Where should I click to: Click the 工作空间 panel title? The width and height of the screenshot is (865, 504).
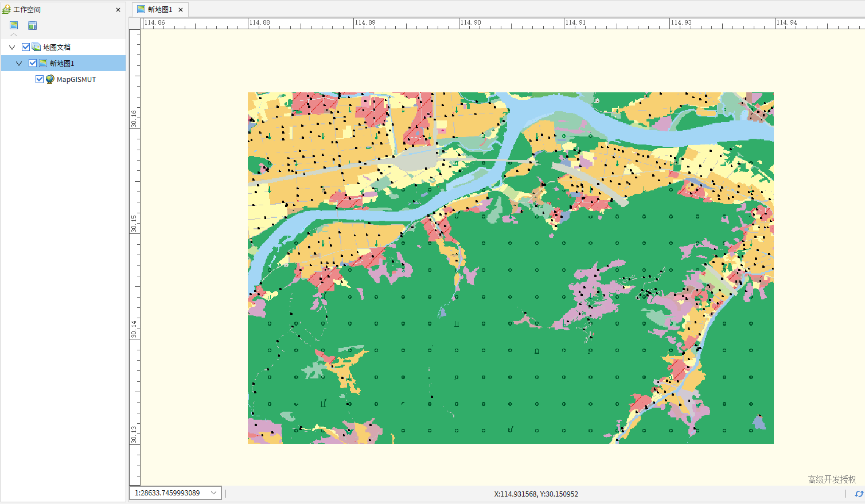click(27, 10)
